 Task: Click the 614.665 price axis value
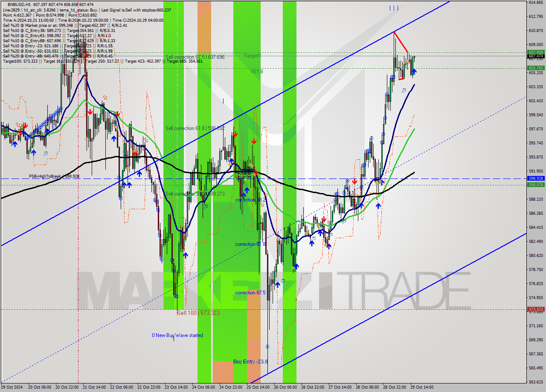(x=536, y=3)
